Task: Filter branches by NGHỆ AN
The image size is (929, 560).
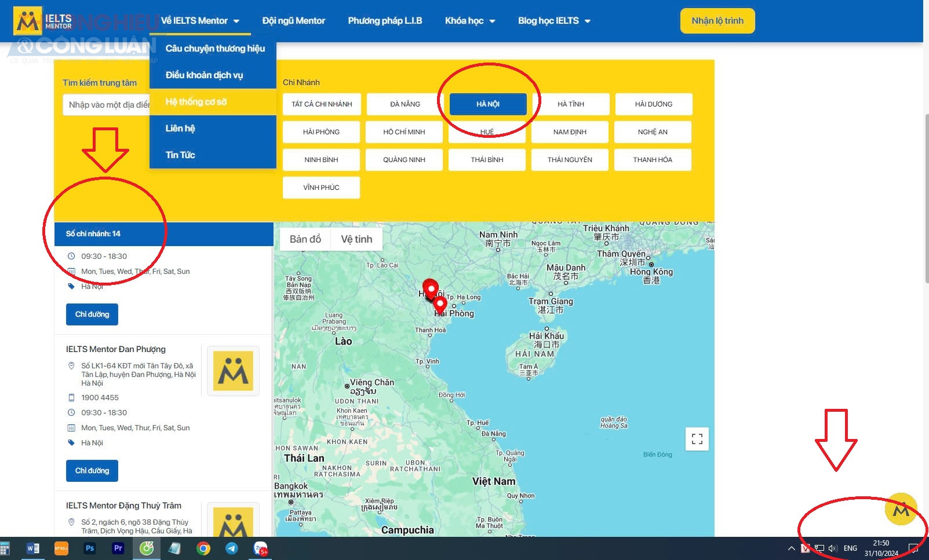Action: coord(653,132)
